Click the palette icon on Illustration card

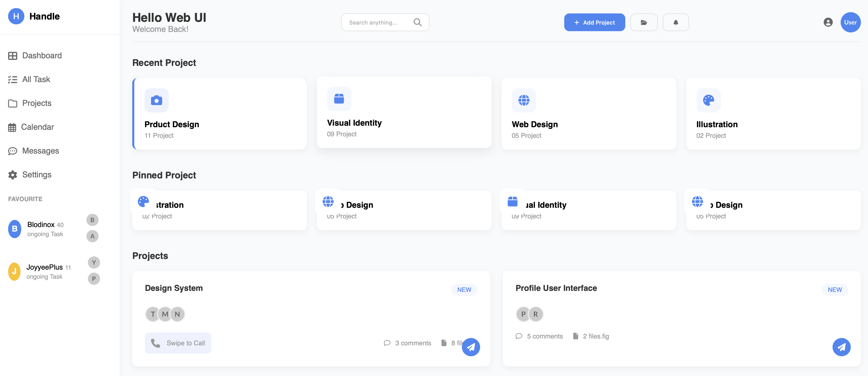(708, 100)
